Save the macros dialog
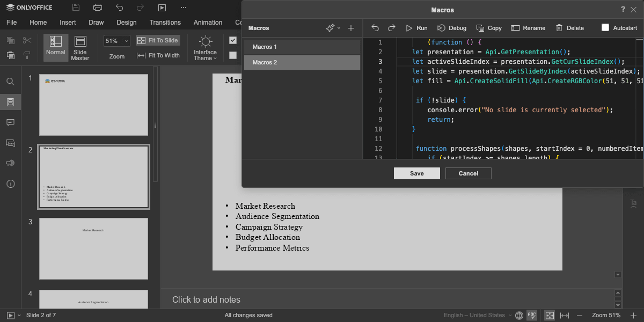Screen dimensions: 644x322 click(417, 173)
